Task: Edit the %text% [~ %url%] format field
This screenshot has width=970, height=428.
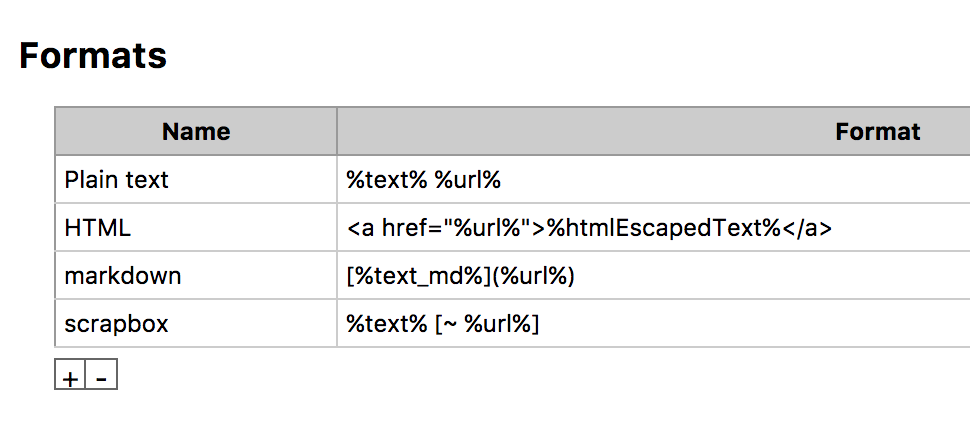Action: 654,323
